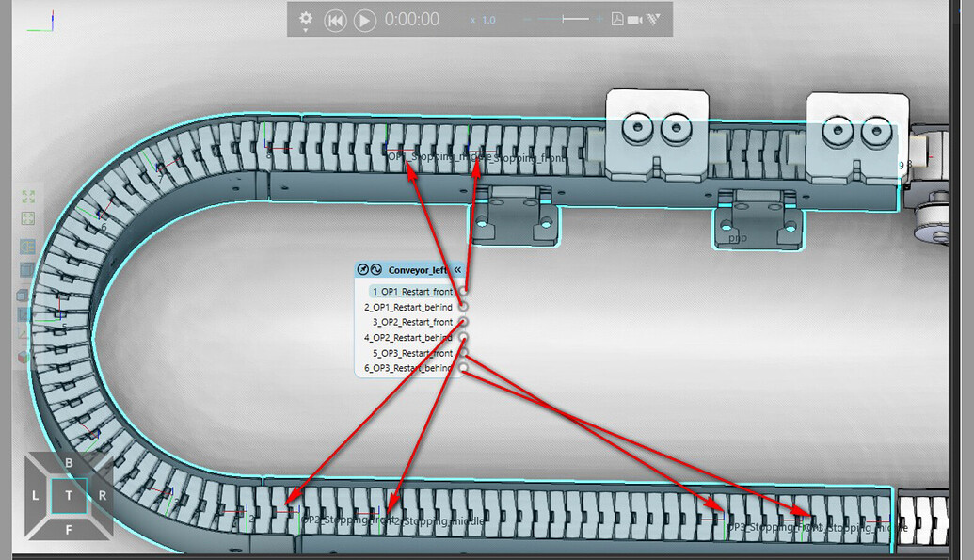The height and width of the screenshot is (560, 974).
Task: Click port circle of 1_OP1_Restart_front
Action: click(463, 291)
